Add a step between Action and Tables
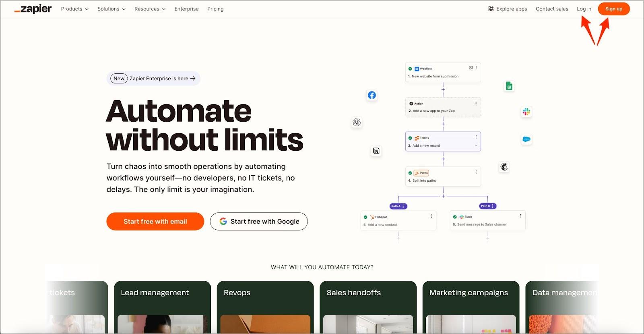 (x=443, y=124)
